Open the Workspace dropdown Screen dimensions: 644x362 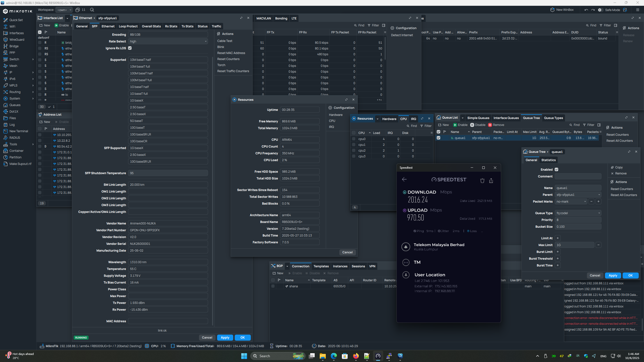tap(64, 10)
